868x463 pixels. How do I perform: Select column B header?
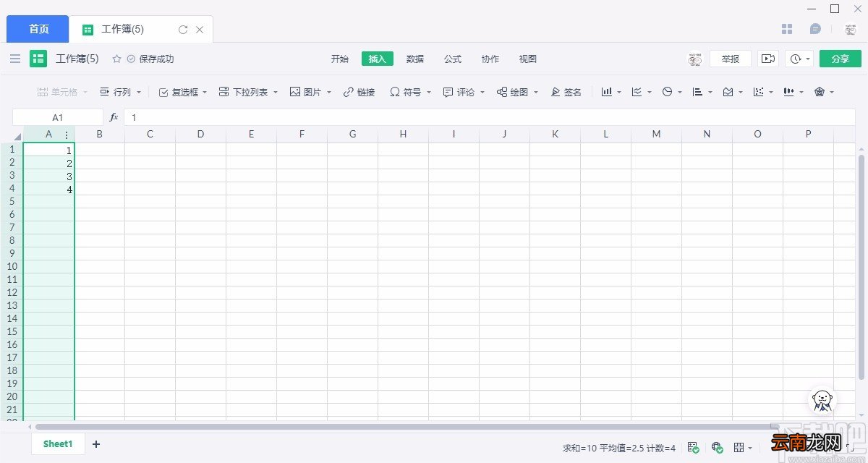99,134
